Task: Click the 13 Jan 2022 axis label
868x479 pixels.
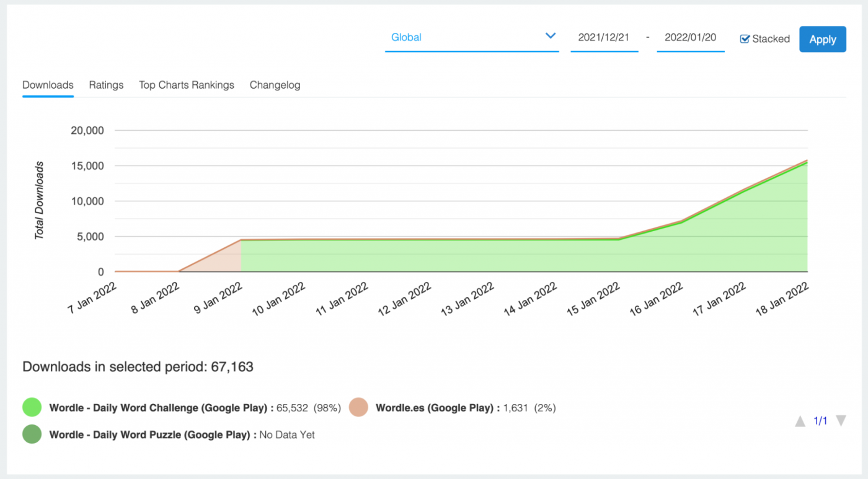Action: (467, 298)
